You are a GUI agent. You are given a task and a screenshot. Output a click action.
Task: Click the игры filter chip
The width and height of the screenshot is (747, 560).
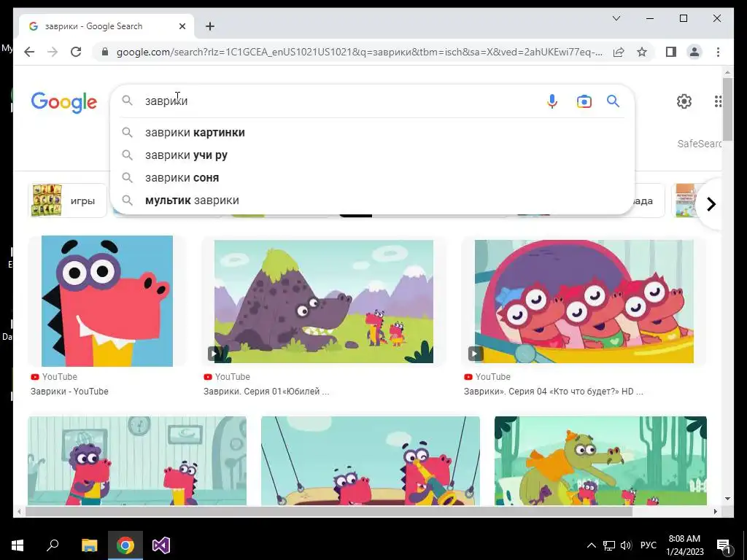[67, 201]
